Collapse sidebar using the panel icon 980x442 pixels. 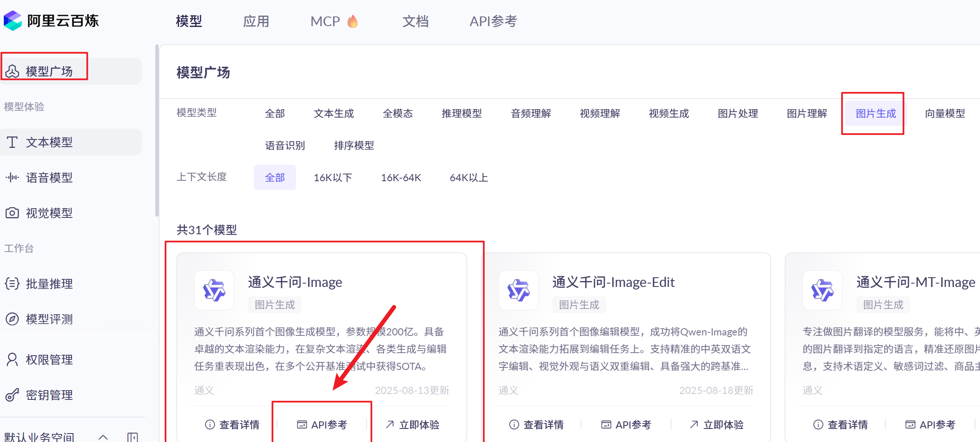pos(132,437)
